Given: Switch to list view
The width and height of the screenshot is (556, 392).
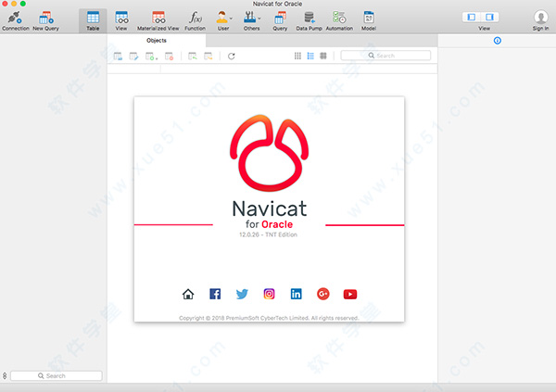Looking at the screenshot, I should point(310,56).
